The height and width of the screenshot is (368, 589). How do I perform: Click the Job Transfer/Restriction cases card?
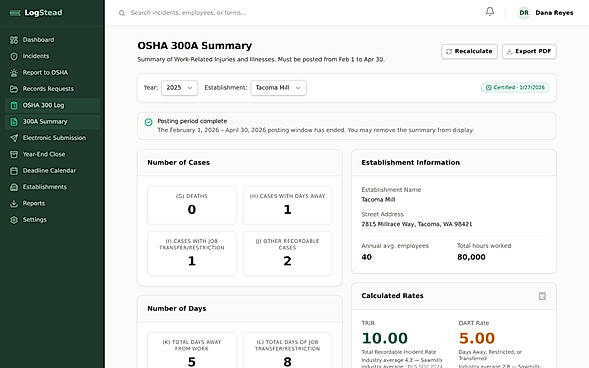click(192, 253)
